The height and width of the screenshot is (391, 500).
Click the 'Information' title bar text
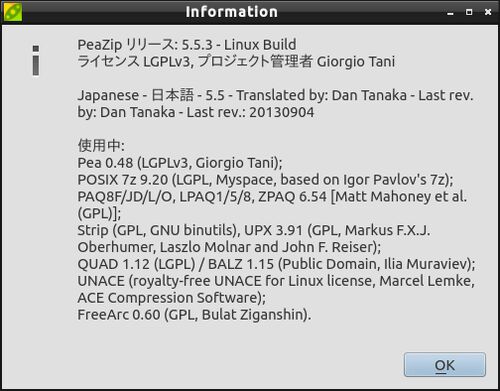point(231,12)
